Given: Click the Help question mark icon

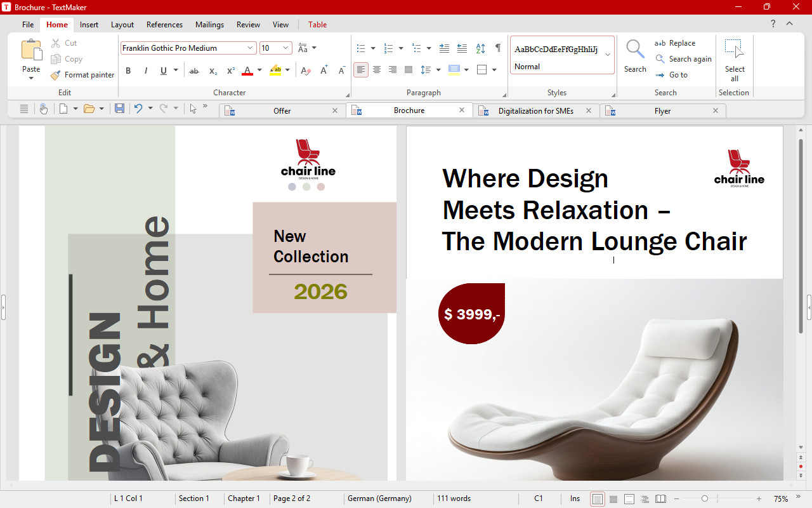Looking at the screenshot, I should (773, 24).
